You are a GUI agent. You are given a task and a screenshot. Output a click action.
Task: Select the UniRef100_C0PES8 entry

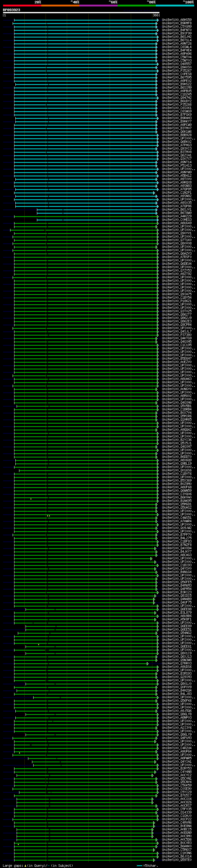pyautogui.click(x=177, y=74)
